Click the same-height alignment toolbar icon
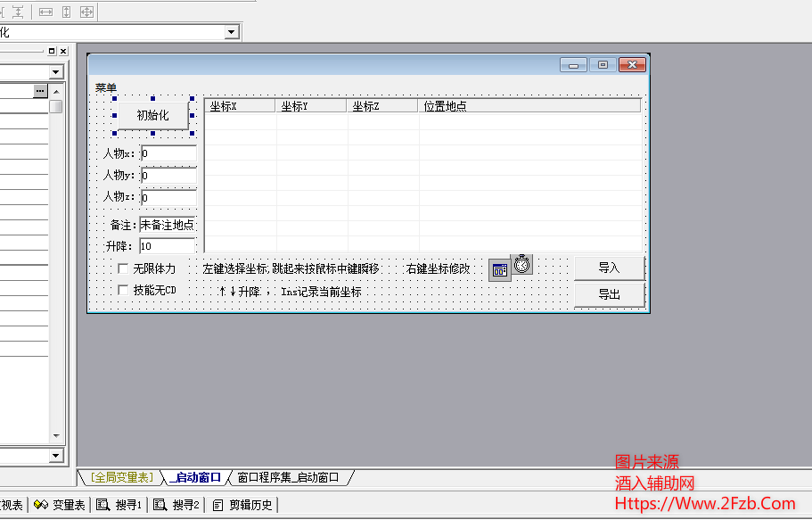This screenshot has width=812, height=528. coord(66,12)
